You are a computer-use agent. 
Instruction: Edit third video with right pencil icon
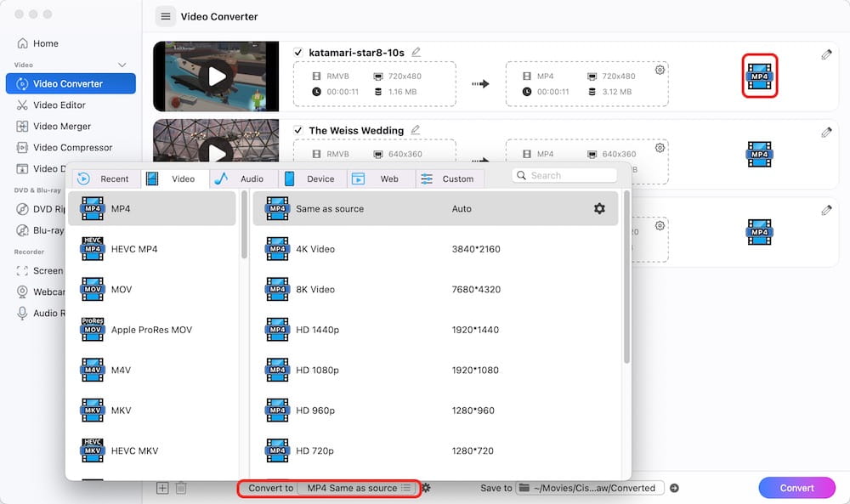pos(826,210)
